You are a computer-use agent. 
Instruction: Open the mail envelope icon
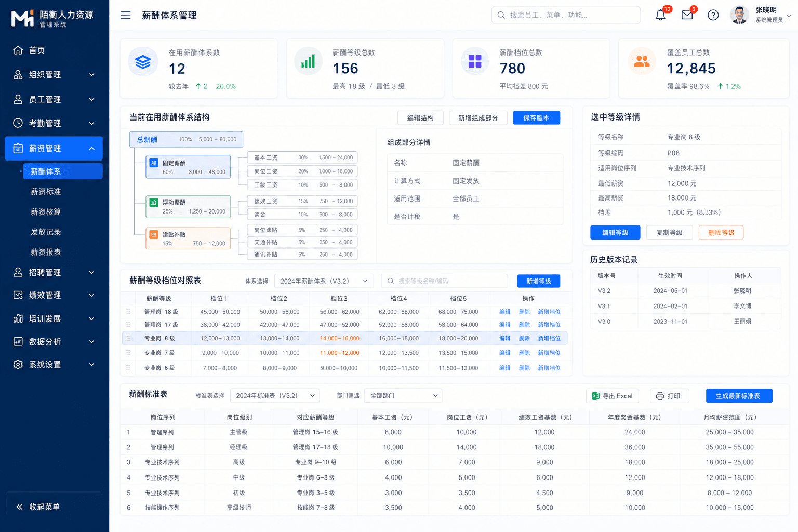(687, 15)
